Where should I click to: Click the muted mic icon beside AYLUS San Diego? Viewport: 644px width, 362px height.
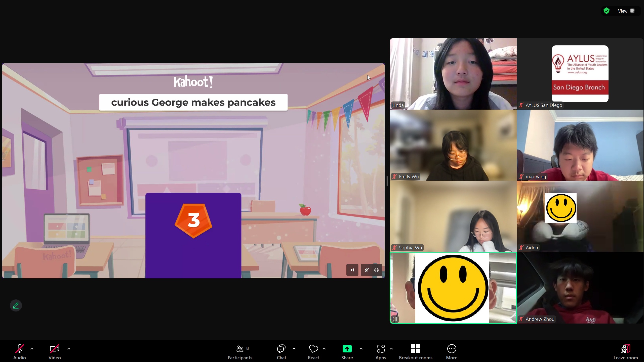[521, 105]
